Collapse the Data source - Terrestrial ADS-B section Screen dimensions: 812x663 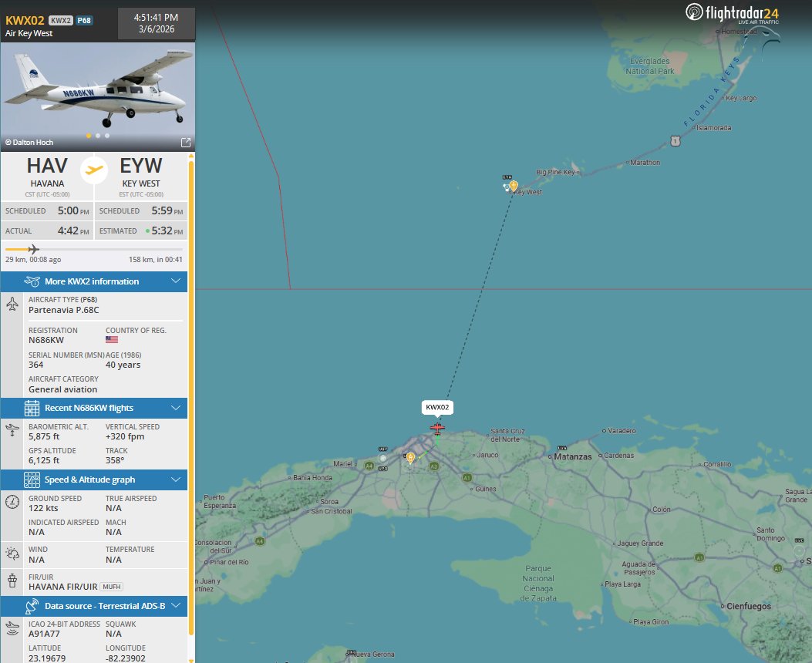[x=175, y=605]
